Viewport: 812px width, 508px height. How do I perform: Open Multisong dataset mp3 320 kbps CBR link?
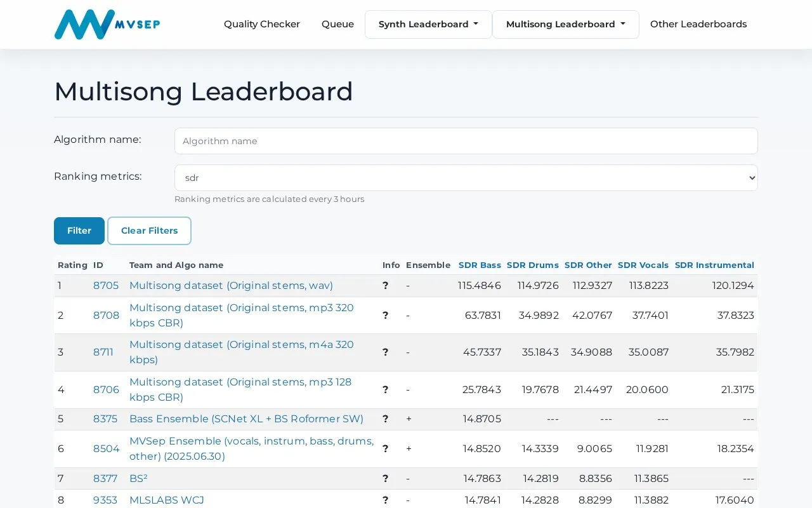(242, 315)
